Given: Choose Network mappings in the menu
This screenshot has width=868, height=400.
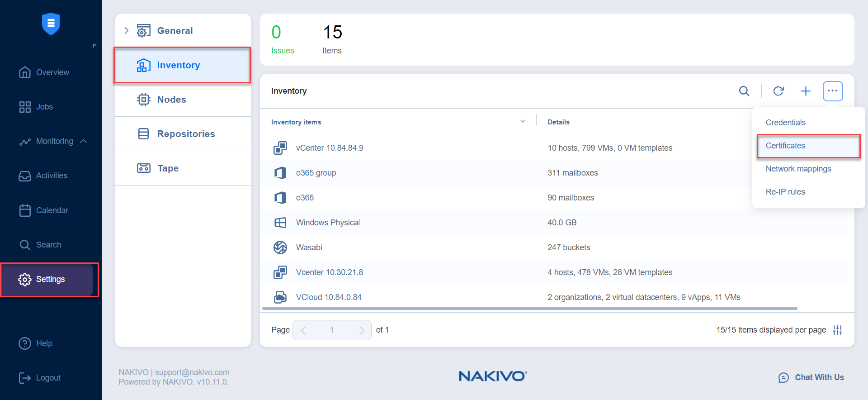Looking at the screenshot, I should tap(798, 169).
